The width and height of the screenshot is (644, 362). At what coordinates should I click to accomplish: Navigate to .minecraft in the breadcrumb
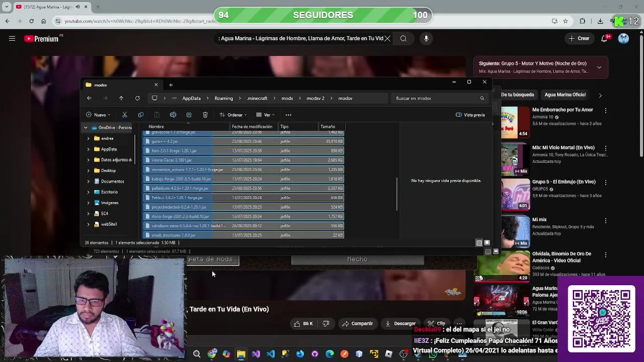[x=257, y=99]
